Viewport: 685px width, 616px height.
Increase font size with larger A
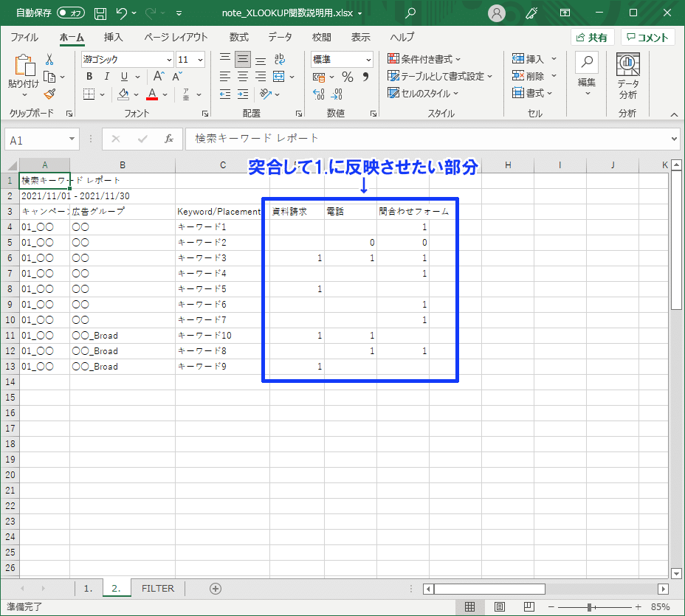click(159, 77)
